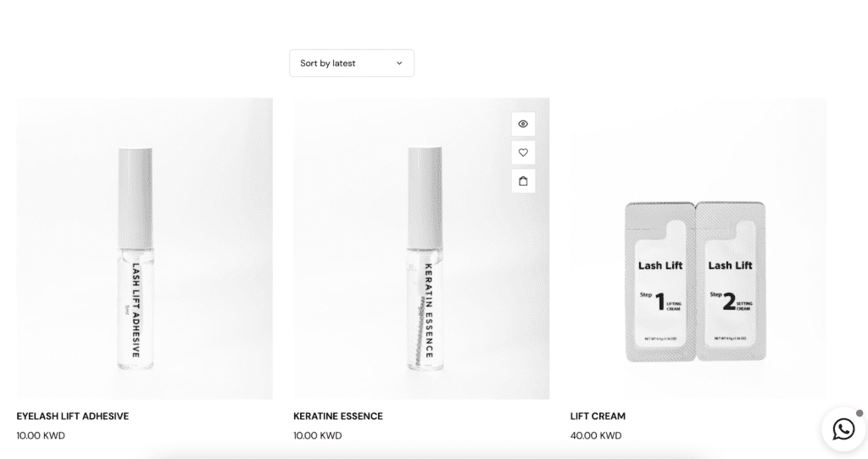The height and width of the screenshot is (459, 868).
Task: Add Keratine Essence to wishlist heart icon
Action: 523,153
